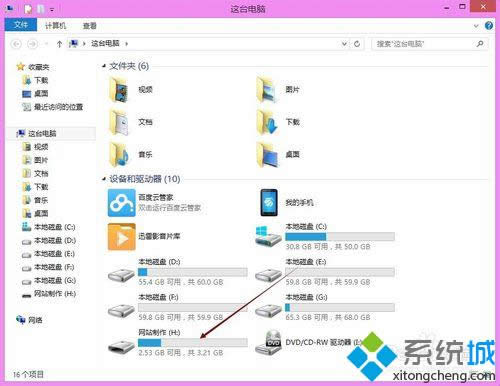Click D: drive capacity usage bar
The width and height of the screenshot is (500, 386).
pos(193,272)
